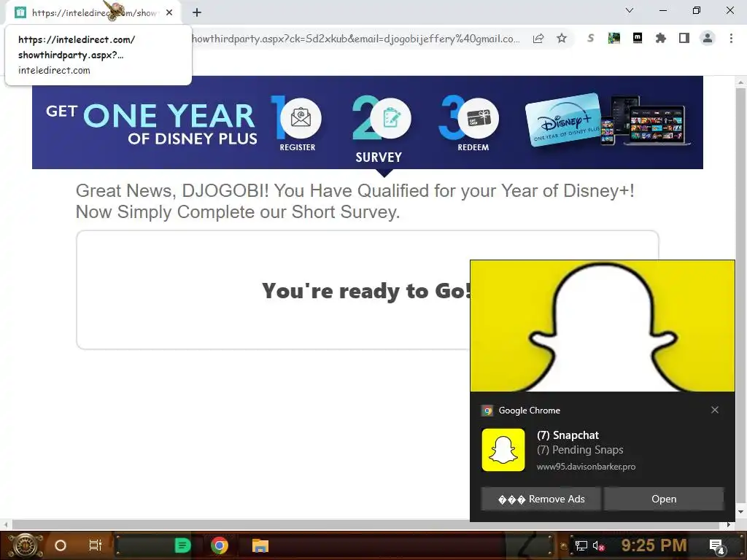Image resolution: width=747 pixels, height=560 pixels.
Task: Click the 'You're ready to Go!' text
Action: [x=366, y=290]
